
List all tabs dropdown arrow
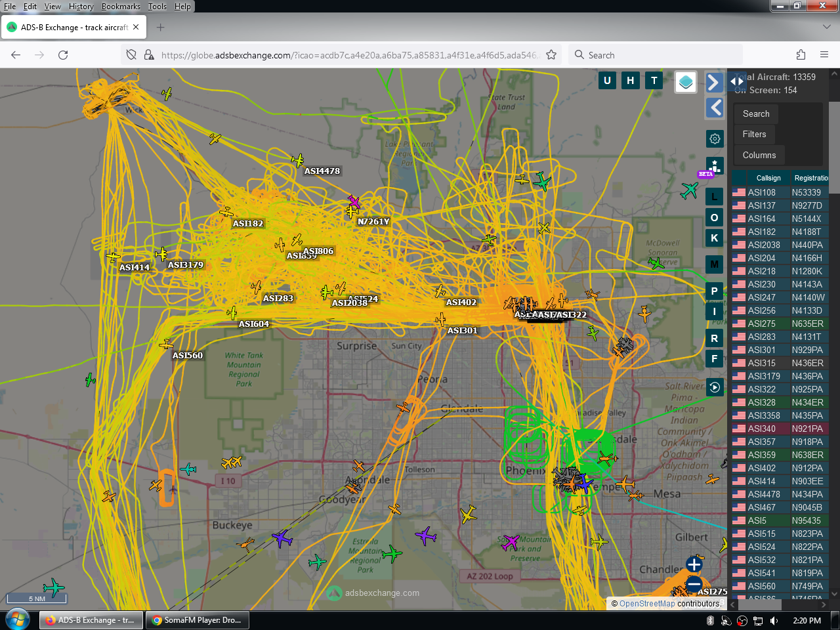coord(826,27)
